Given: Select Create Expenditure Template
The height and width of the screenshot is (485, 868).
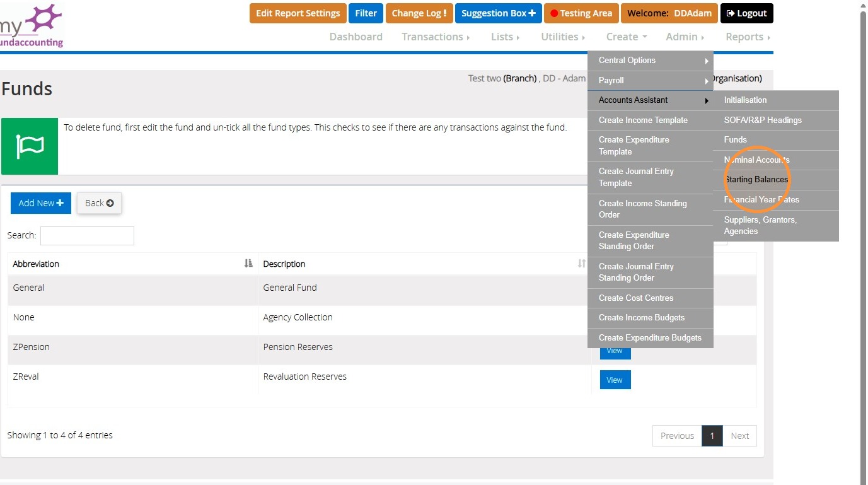Looking at the screenshot, I should [x=651, y=146].
